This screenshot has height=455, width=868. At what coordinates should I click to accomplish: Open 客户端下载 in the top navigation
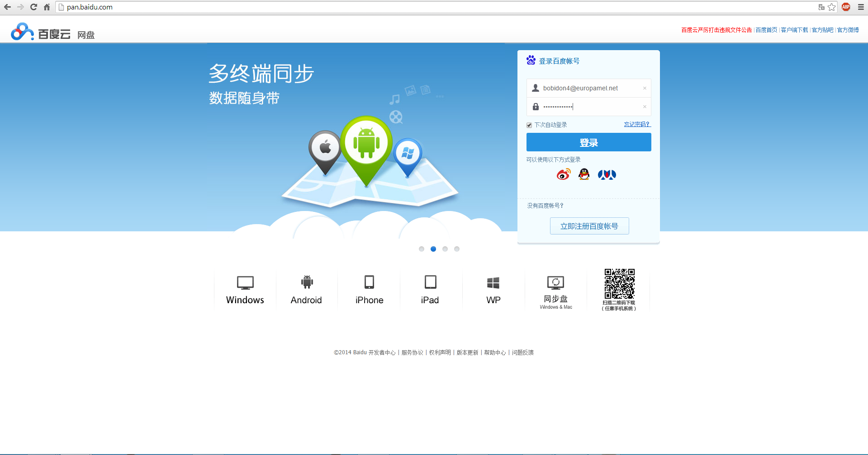(794, 30)
